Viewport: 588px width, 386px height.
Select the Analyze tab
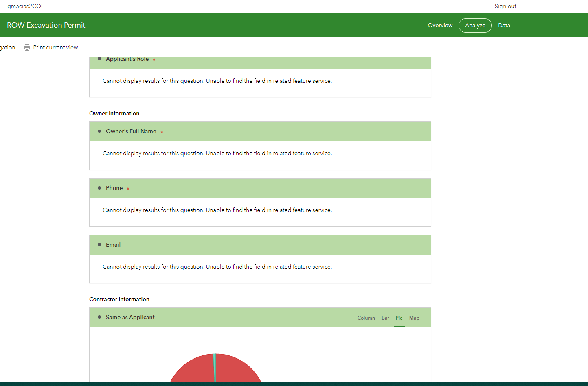475,25
